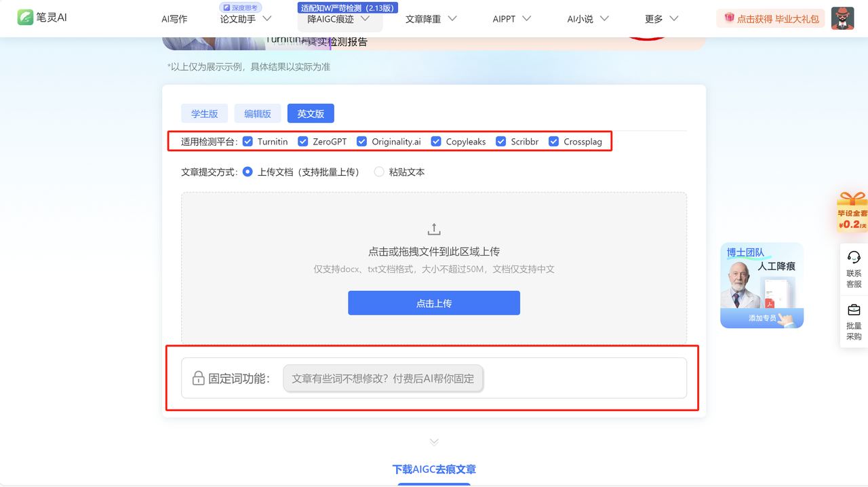Click the file drop upload area text
The height and width of the screenshot is (487, 868).
click(434, 252)
